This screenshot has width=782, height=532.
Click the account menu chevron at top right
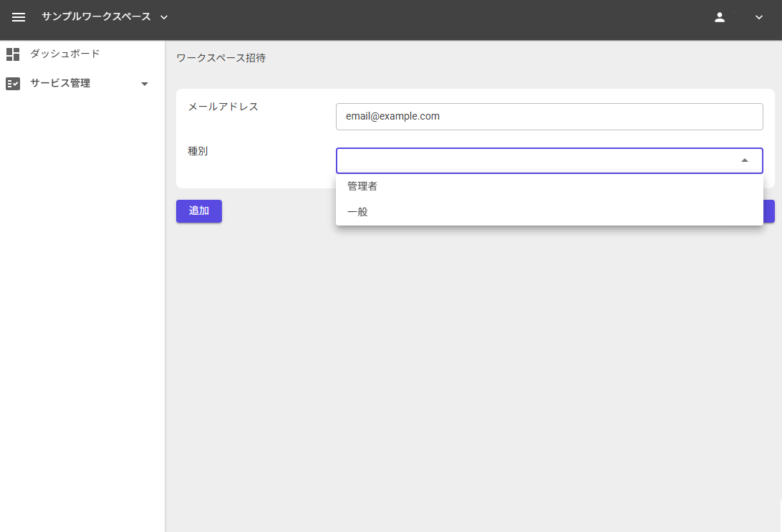coord(758,17)
